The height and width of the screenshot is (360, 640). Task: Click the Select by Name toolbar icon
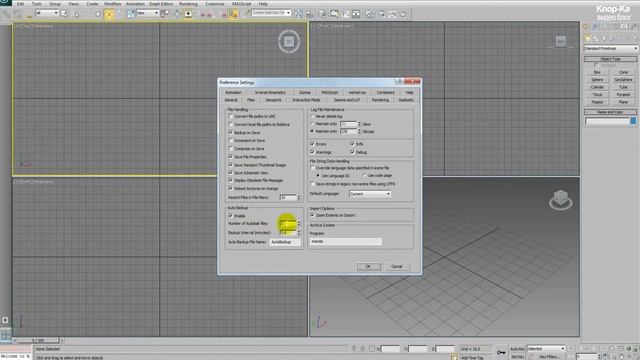[76, 14]
